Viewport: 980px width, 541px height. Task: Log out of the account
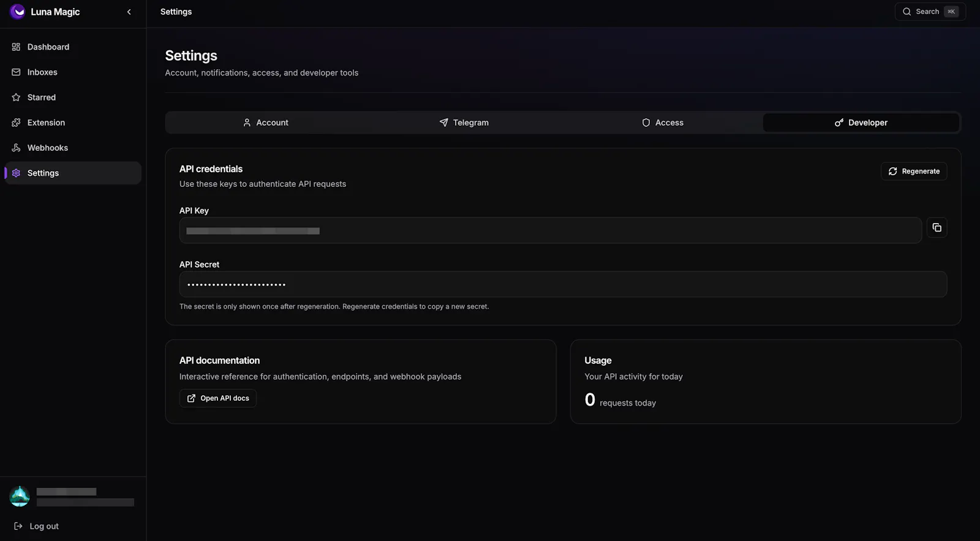click(x=36, y=526)
